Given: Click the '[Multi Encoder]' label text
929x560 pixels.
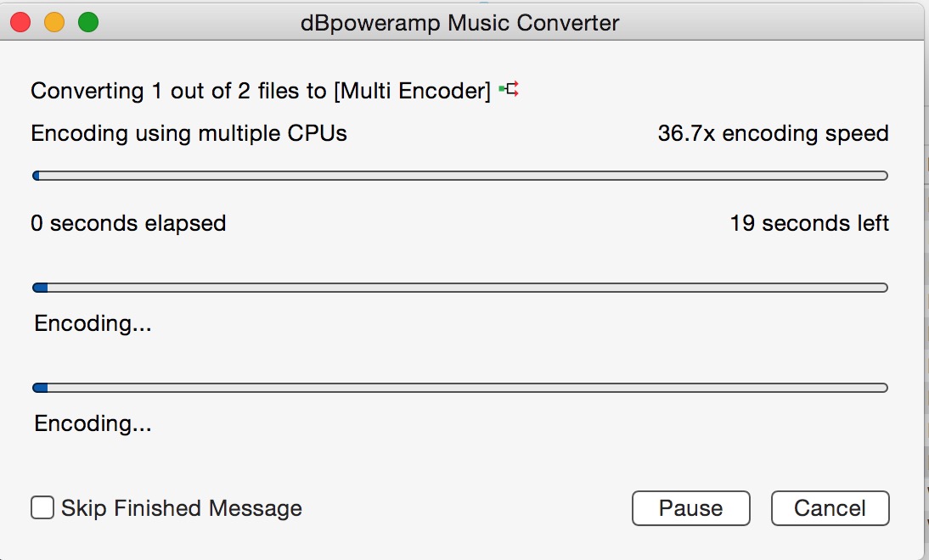Looking at the screenshot, I should point(413,91).
